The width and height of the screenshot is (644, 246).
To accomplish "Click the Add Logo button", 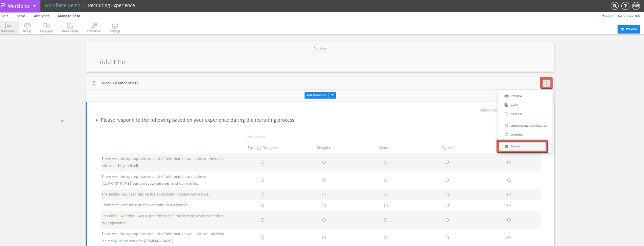I will (320, 48).
